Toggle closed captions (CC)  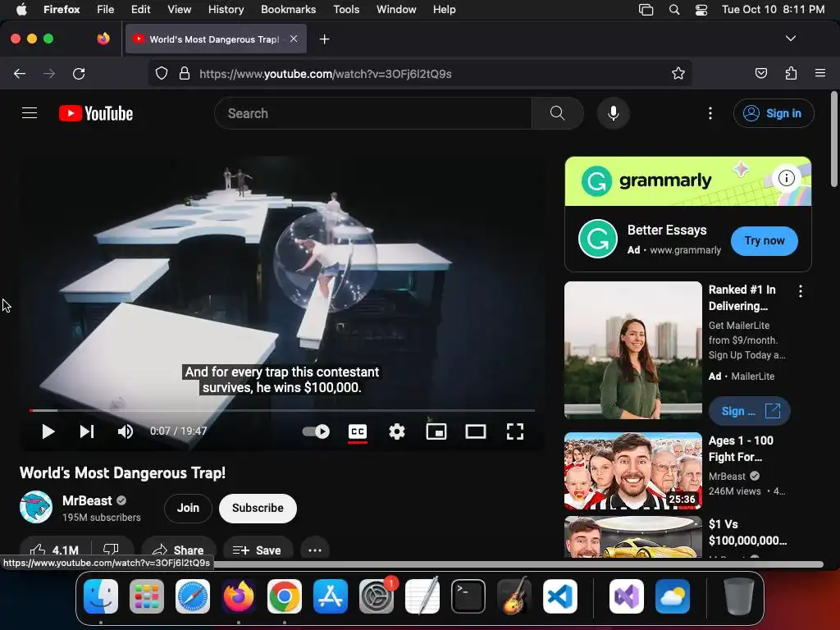coord(358,431)
